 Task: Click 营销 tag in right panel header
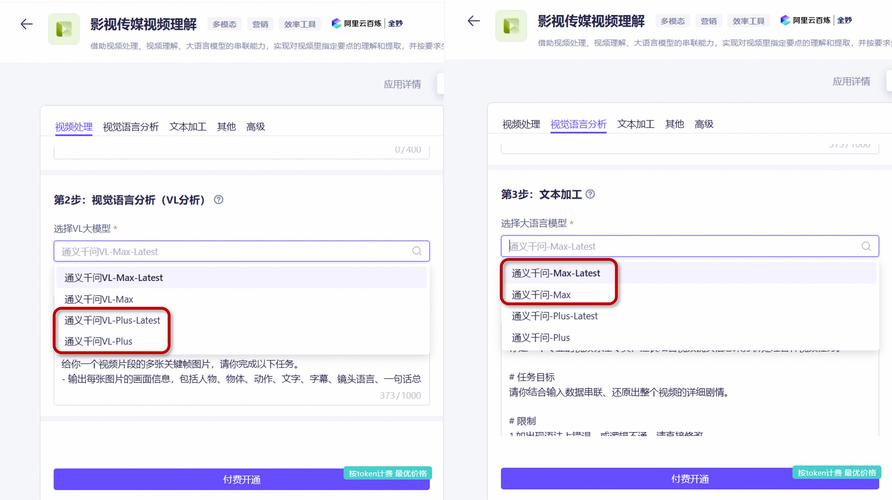[709, 21]
